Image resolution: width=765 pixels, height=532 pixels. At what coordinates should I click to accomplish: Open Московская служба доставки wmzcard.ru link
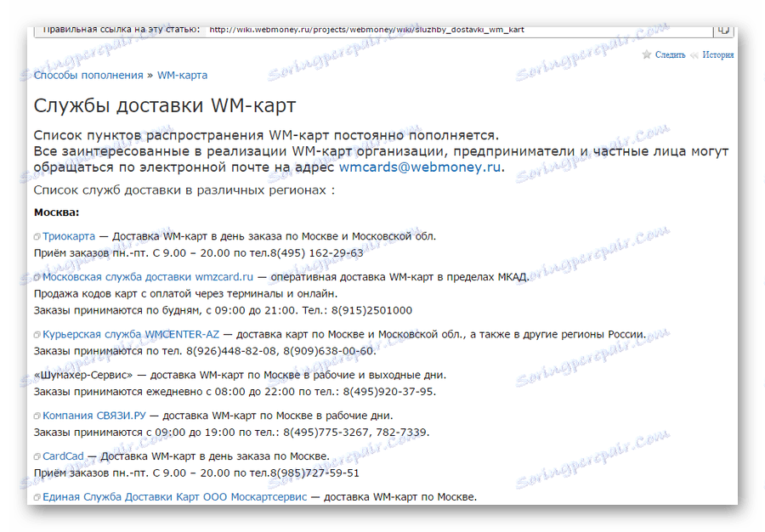(x=148, y=277)
